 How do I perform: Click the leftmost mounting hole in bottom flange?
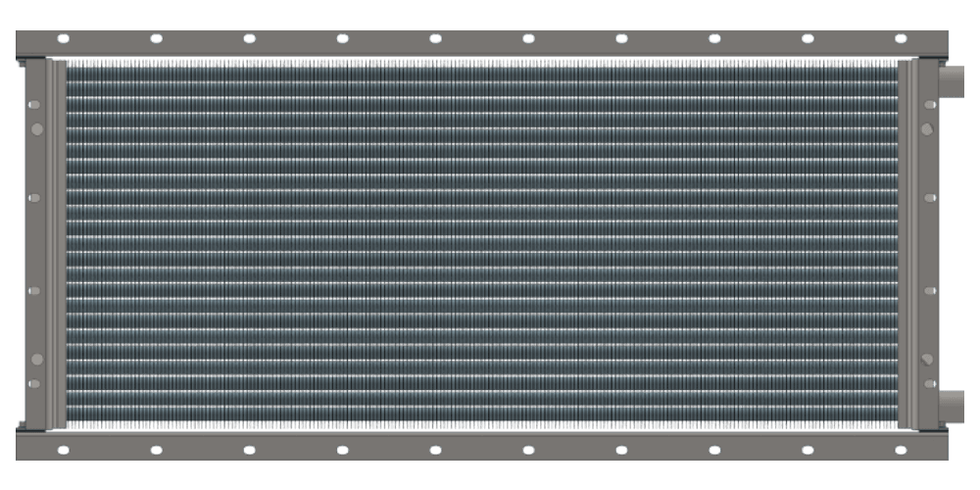click(x=63, y=450)
